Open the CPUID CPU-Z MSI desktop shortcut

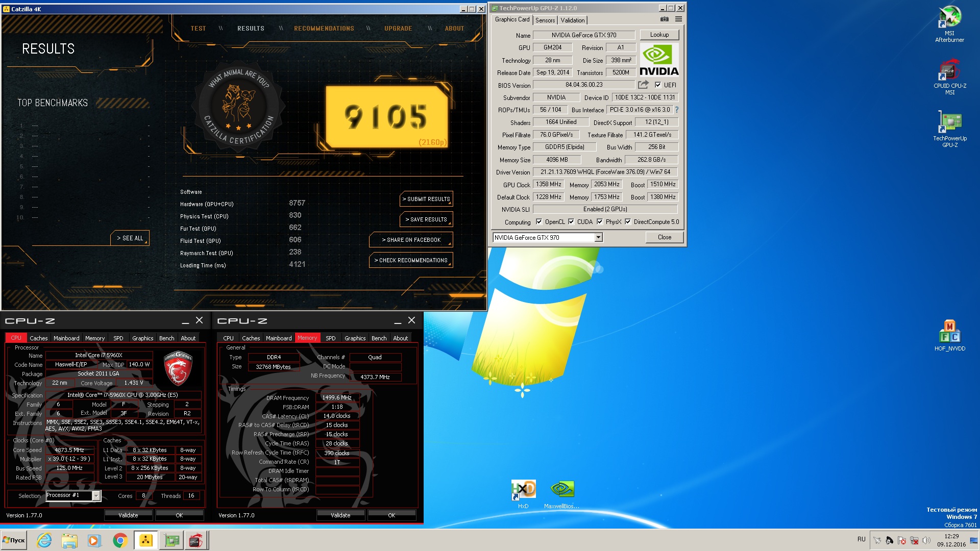(949, 77)
